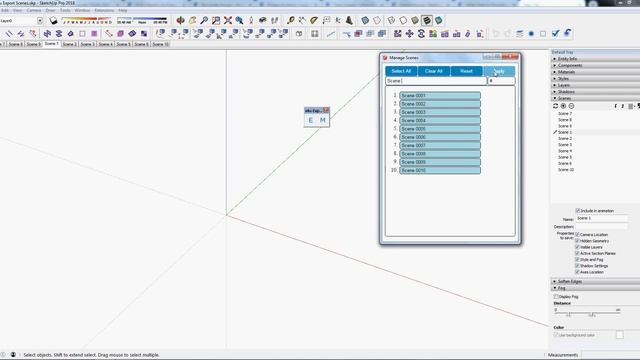Enable Display Fog checkbox
640x360 pixels.
[556, 297]
